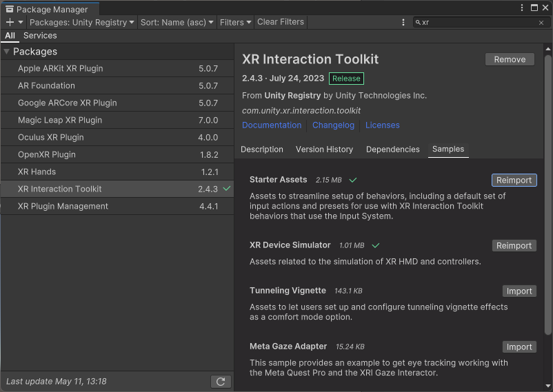Open the Sort: Name (asc) dropdown
Viewport: 553px width, 392px height.
(177, 22)
